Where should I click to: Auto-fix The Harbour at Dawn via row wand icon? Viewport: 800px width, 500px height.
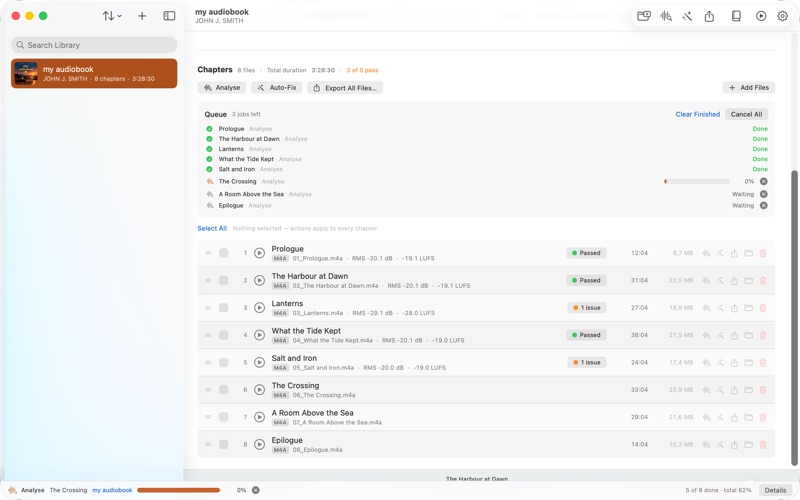click(x=720, y=280)
